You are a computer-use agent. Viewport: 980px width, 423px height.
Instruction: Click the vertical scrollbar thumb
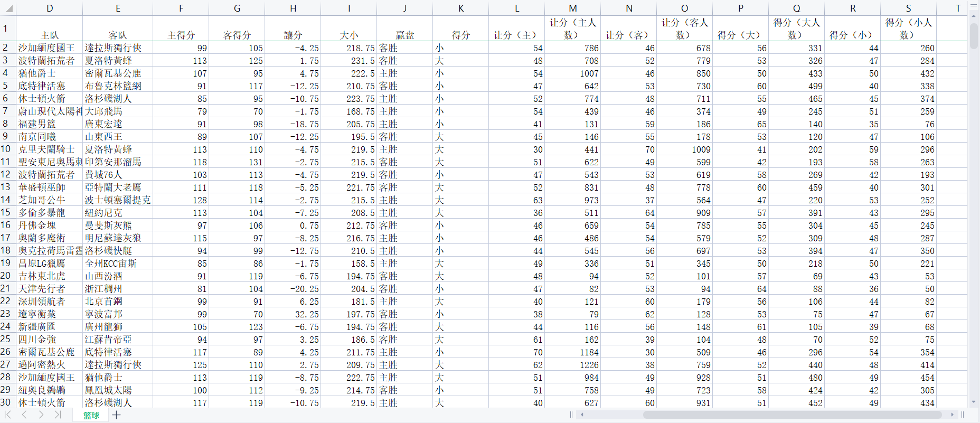click(x=974, y=36)
